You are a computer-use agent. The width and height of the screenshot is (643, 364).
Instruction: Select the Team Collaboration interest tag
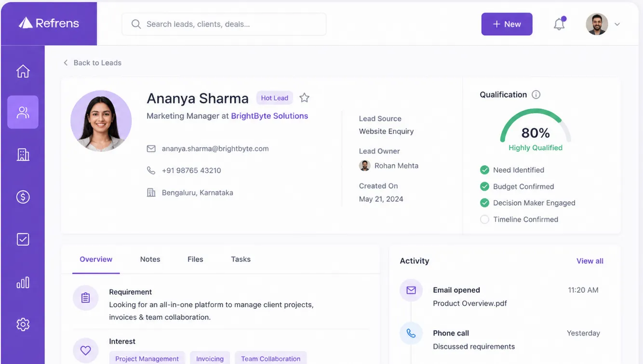(270, 358)
